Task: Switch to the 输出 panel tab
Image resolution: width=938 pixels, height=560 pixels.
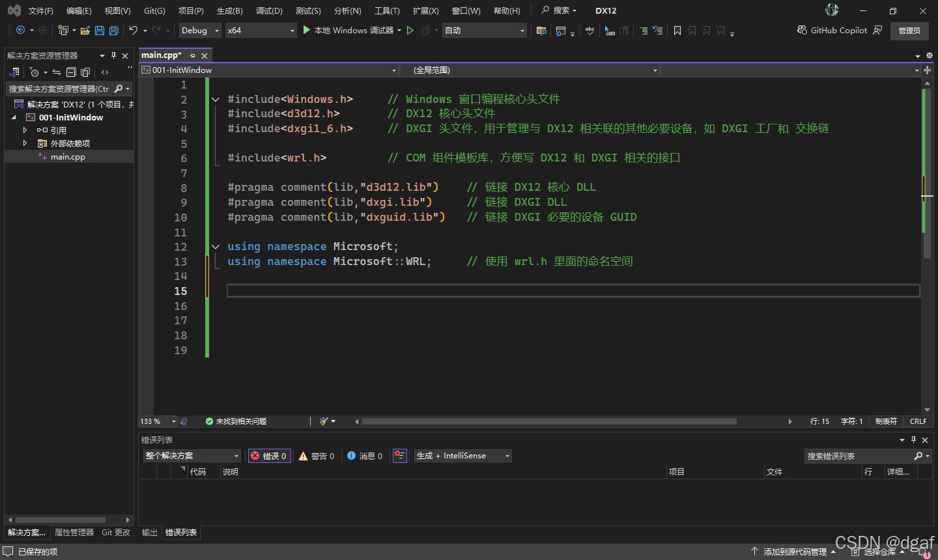Action: [149, 532]
